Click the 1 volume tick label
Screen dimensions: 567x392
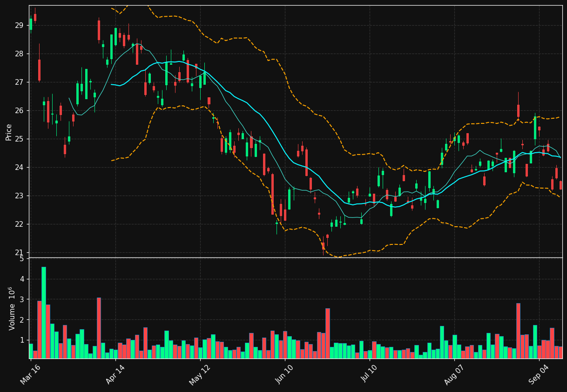(21, 340)
